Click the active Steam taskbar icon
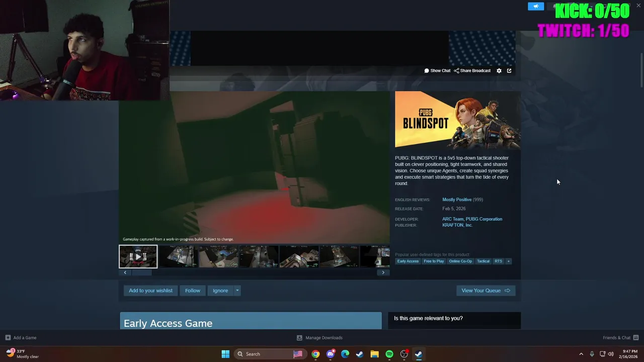The image size is (644, 362). [x=419, y=354]
